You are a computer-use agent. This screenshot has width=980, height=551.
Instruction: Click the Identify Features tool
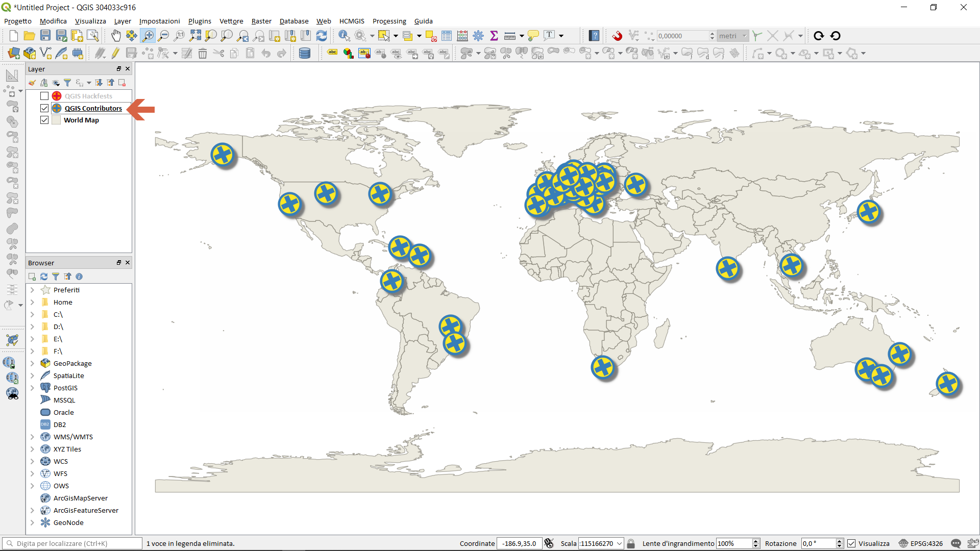[x=344, y=36]
